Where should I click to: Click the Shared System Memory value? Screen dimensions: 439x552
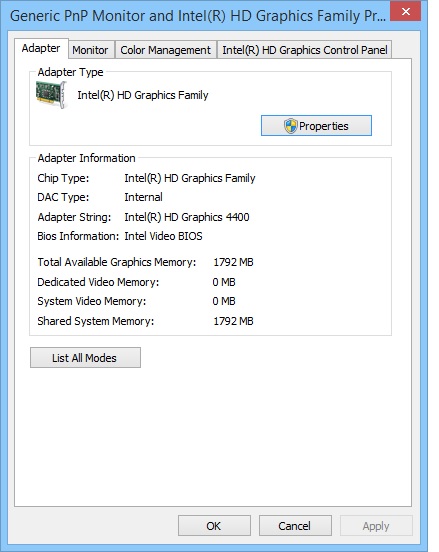click(233, 321)
